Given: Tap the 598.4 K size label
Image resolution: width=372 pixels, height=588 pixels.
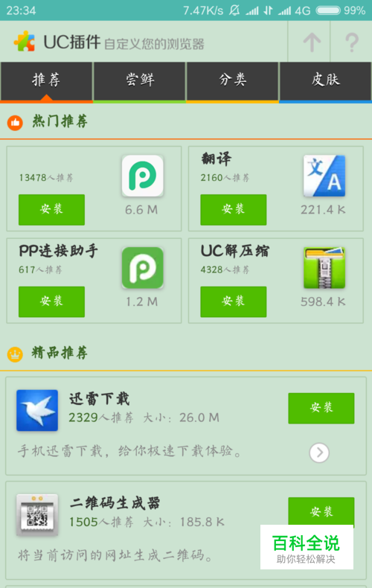Looking at the screenshot, I should pos(323,301).
